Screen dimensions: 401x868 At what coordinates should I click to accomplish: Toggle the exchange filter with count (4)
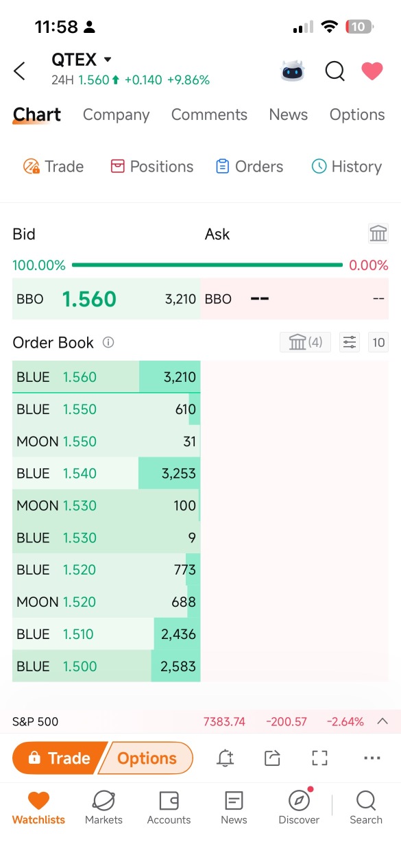click(305, 342)
